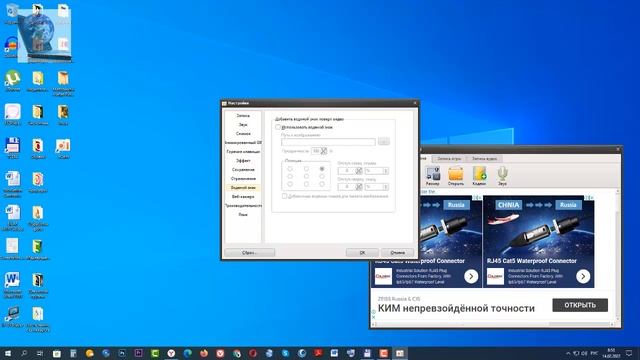Select Водяной знак settings category

pos(243,187)
